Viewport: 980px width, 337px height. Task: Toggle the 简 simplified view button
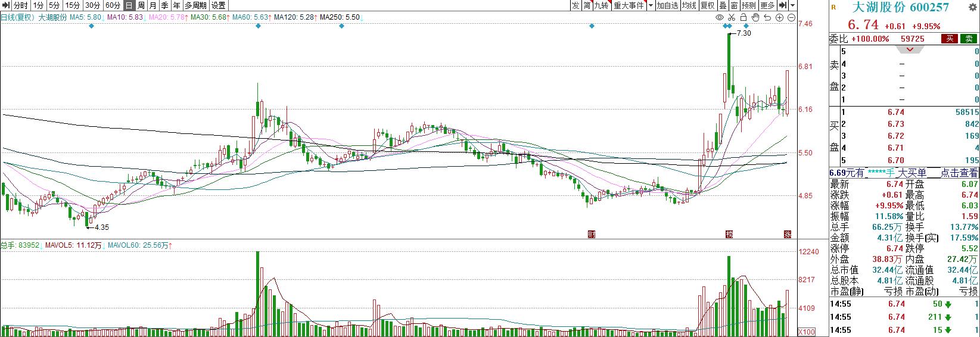click(587, 5)
